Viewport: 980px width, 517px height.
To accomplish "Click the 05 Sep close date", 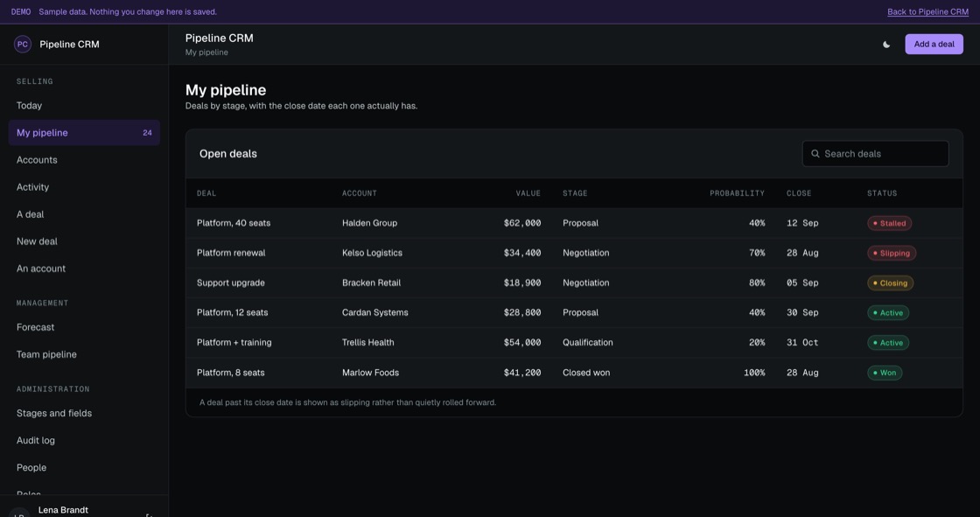I will coord(802,283).
